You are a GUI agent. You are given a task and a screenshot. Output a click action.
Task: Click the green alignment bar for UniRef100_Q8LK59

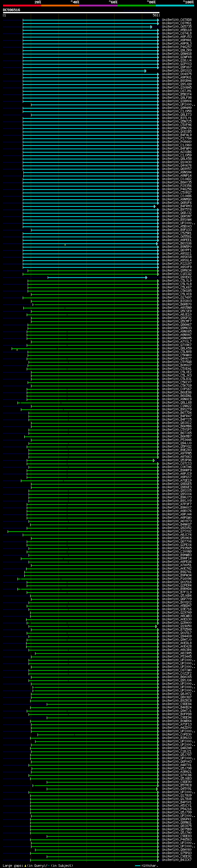point(86,349)
